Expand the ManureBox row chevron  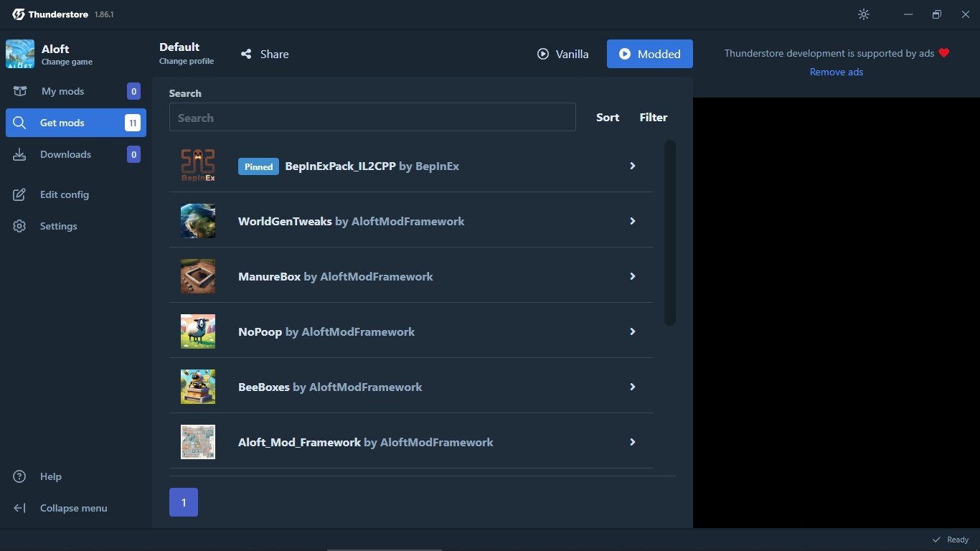pyautogui.click(x=633, y=276)
